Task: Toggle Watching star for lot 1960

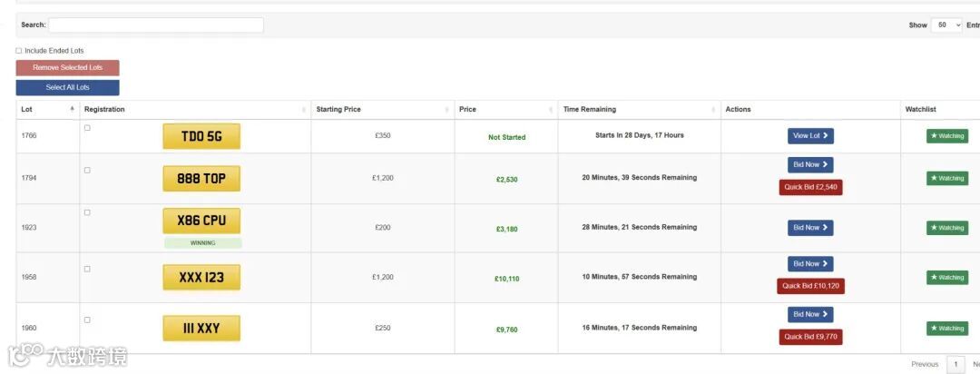Action: coord(946,329)
